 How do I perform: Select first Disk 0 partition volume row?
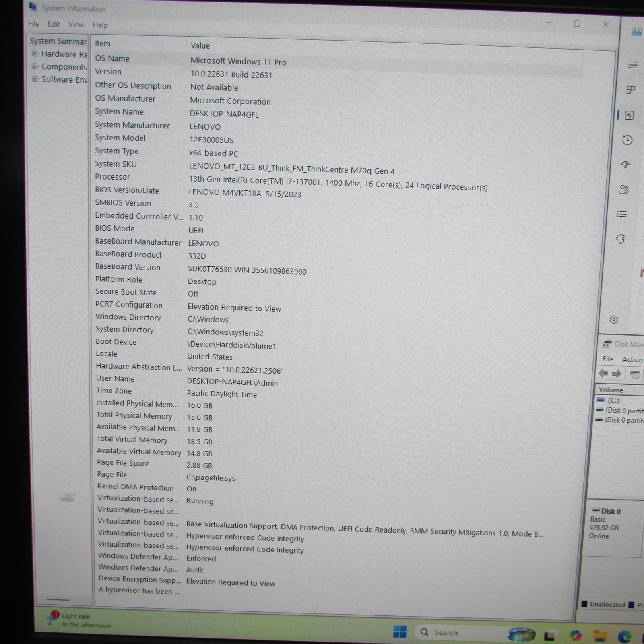(620, 411)
